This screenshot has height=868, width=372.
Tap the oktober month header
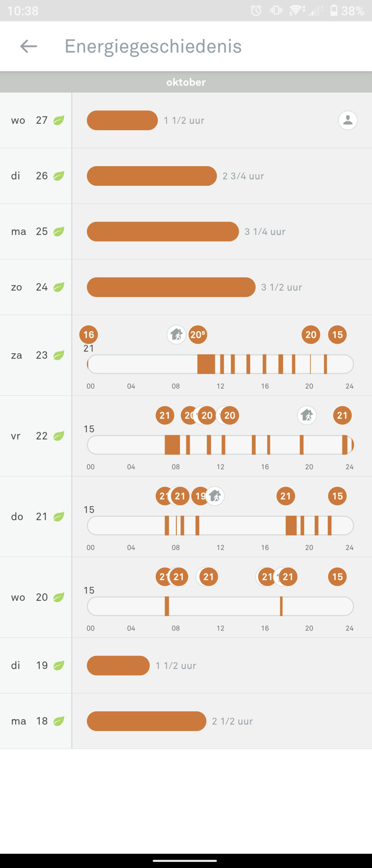click(186, 82)
